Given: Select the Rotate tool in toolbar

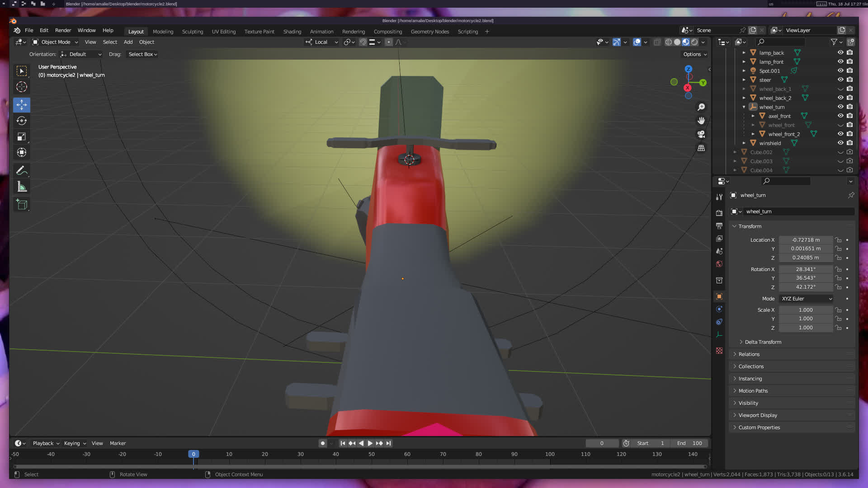Looking at the screenshot, I should 22,121.
